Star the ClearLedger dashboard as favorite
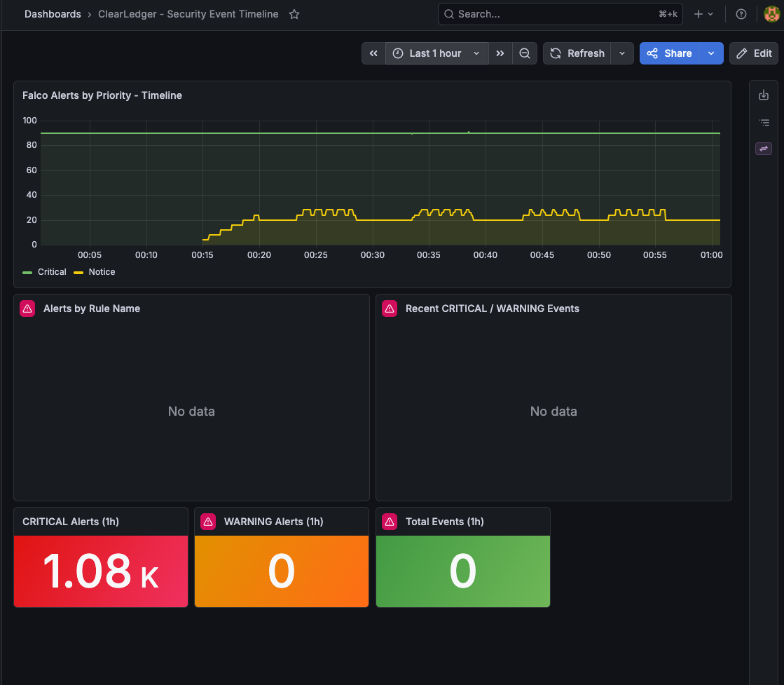The height and width of the screenshot is (685, 784). [294, 14]
